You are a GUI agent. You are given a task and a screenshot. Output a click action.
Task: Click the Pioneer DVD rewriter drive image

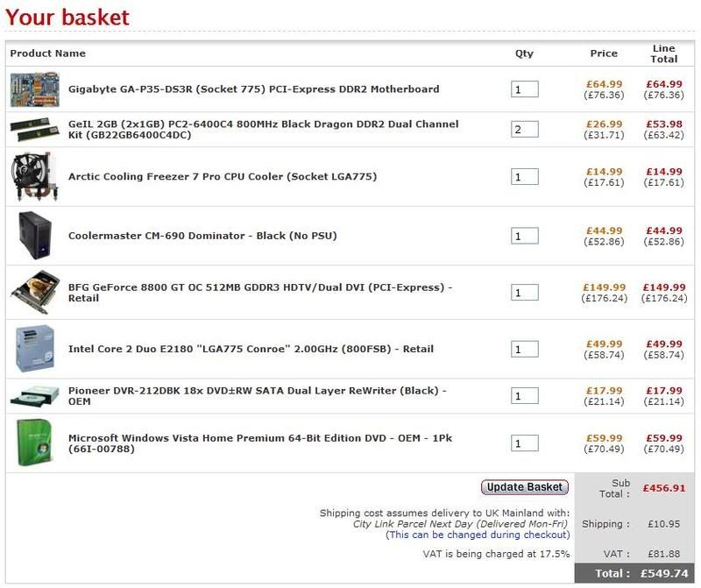tap(35, 396)
